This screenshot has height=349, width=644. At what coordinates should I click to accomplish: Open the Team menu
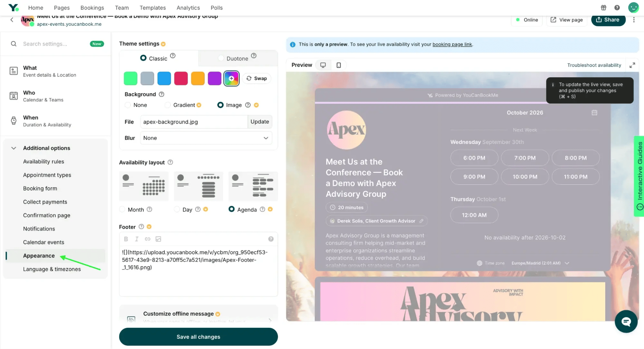tap(122, 8)
